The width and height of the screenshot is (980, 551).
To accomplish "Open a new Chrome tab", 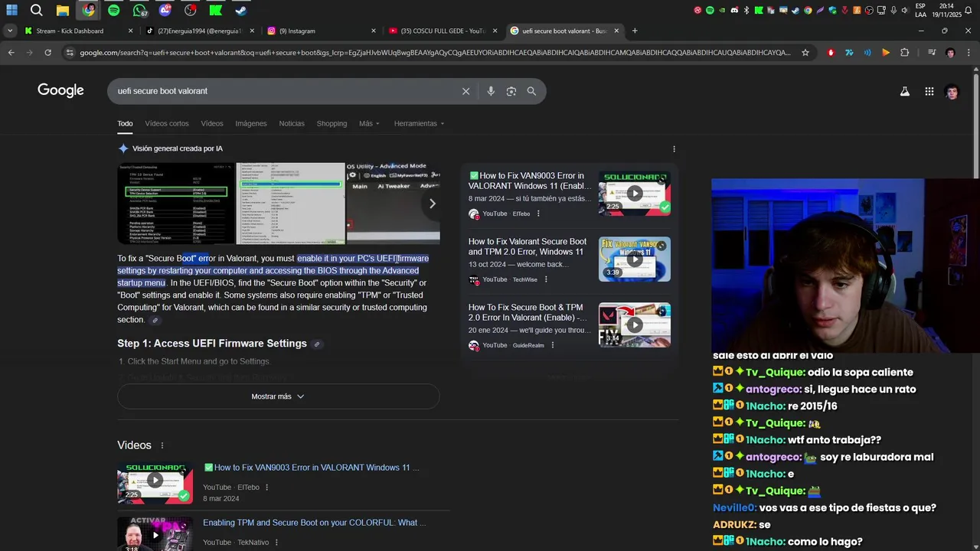I will pyautogui.click(x=635, y=31).
